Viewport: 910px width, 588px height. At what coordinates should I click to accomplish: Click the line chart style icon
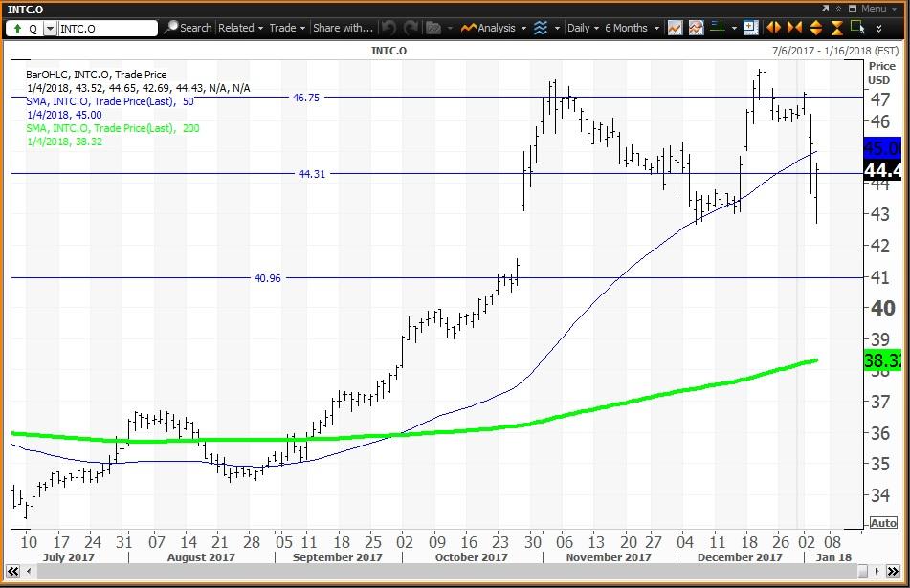[675, 28]
